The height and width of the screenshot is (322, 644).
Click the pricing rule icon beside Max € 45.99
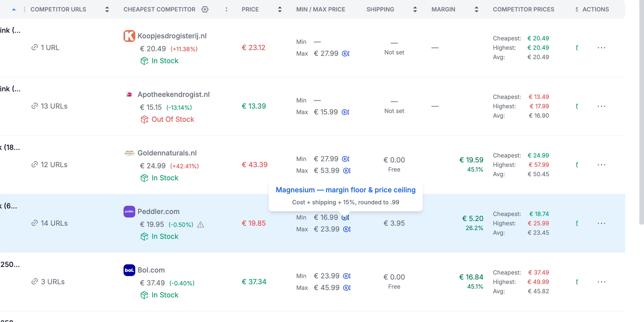pyautogui.click(x=347, y=288)
